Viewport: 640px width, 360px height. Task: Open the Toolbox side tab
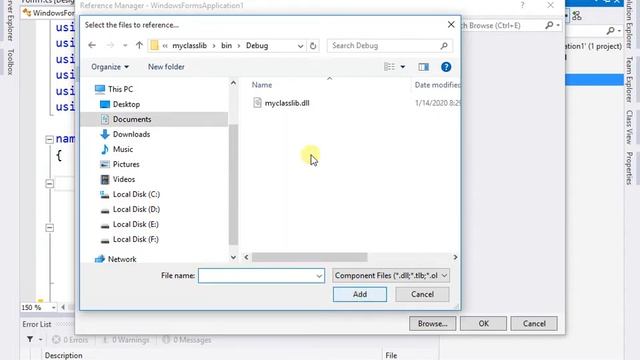(x=10, y=62)
